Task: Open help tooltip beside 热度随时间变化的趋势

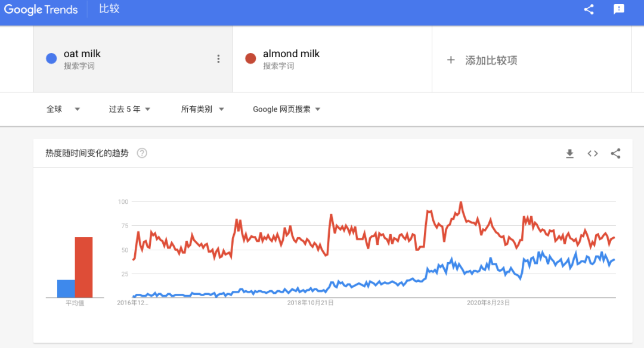Action: [142, 153]
